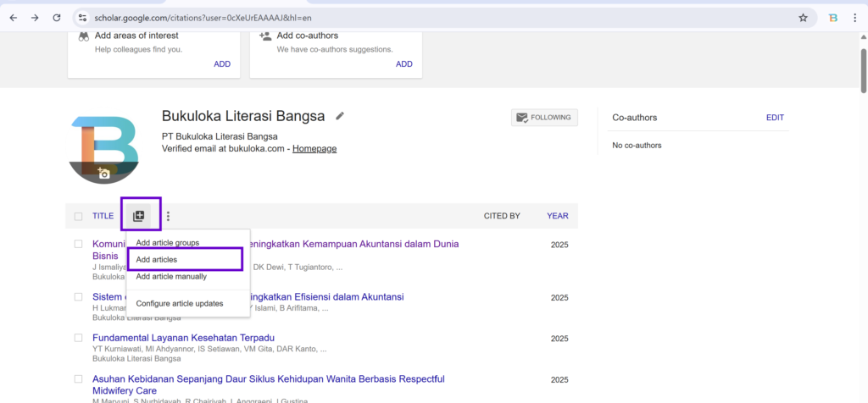The width and height of the screenshot is (868, 403).
Task: Click the pencil icon to edit profile name
Action: 340,116
